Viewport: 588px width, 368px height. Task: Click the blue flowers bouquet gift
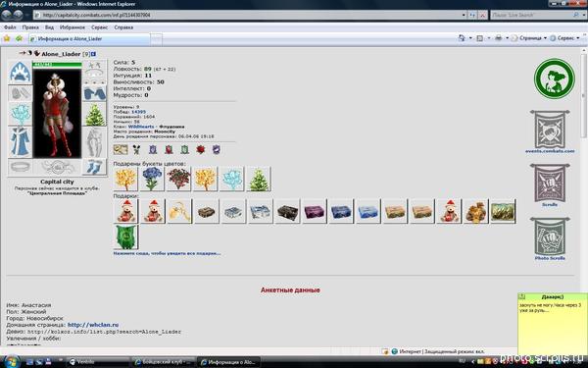click(x=152, y=179)
